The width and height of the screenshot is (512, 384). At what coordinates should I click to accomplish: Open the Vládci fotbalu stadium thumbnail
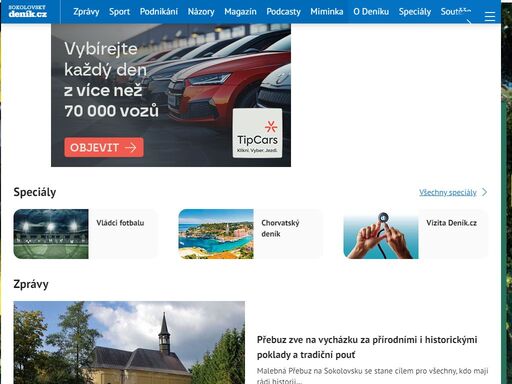[x=51, y=234]
